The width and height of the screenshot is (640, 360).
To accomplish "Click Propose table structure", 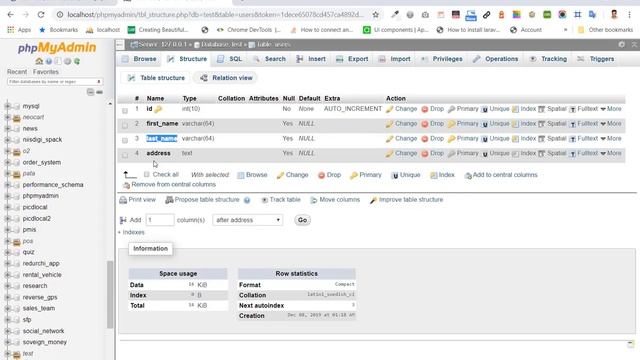I will (202, 200).
